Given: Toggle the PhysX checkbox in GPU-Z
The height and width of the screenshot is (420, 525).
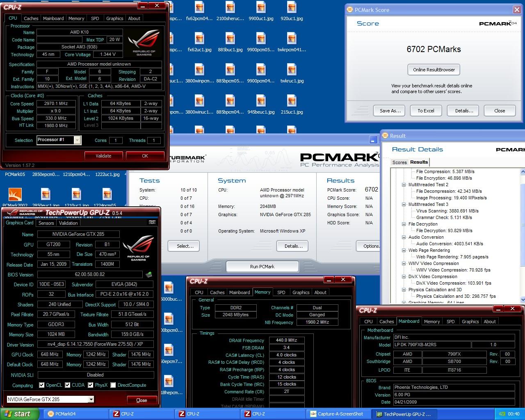Looking at the screenshot, I should tap(90, 385).
